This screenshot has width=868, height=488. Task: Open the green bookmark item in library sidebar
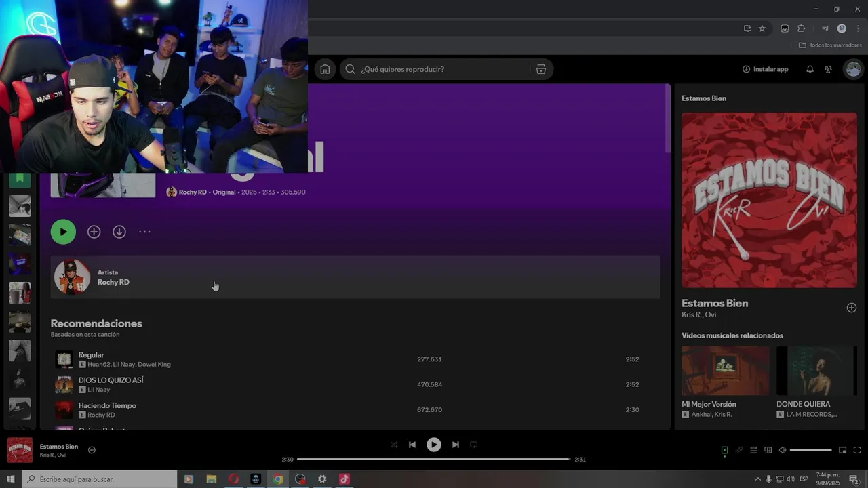(20, 179)
